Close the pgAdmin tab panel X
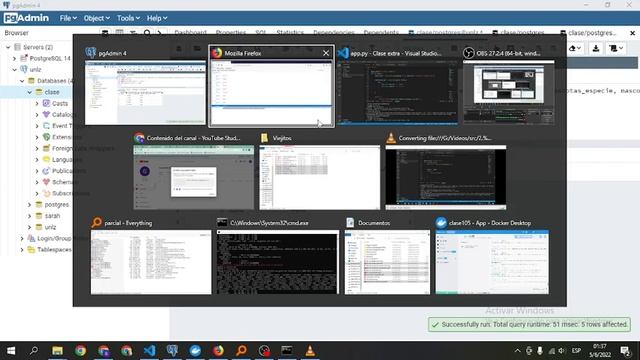 (633, 33)
